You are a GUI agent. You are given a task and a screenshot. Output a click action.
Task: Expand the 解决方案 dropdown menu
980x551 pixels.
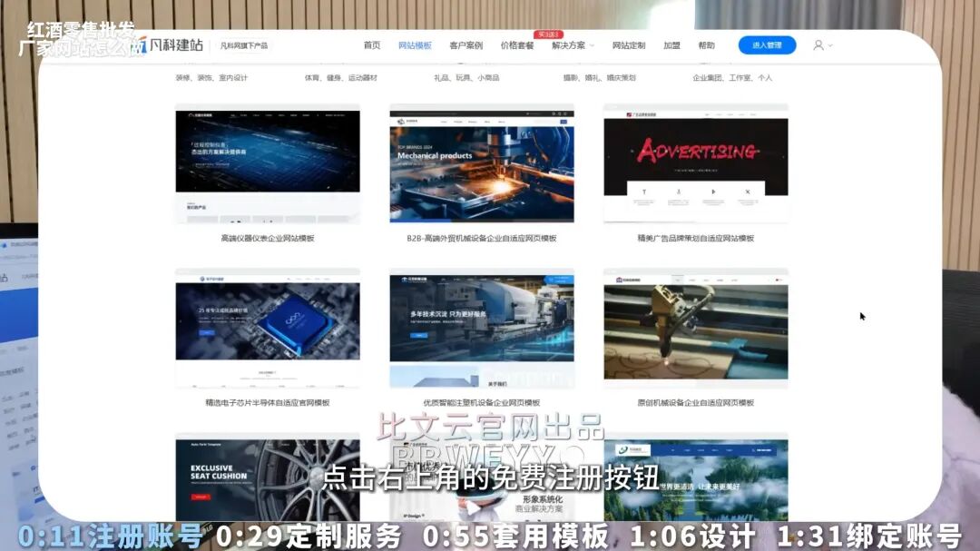pos(573,45)
